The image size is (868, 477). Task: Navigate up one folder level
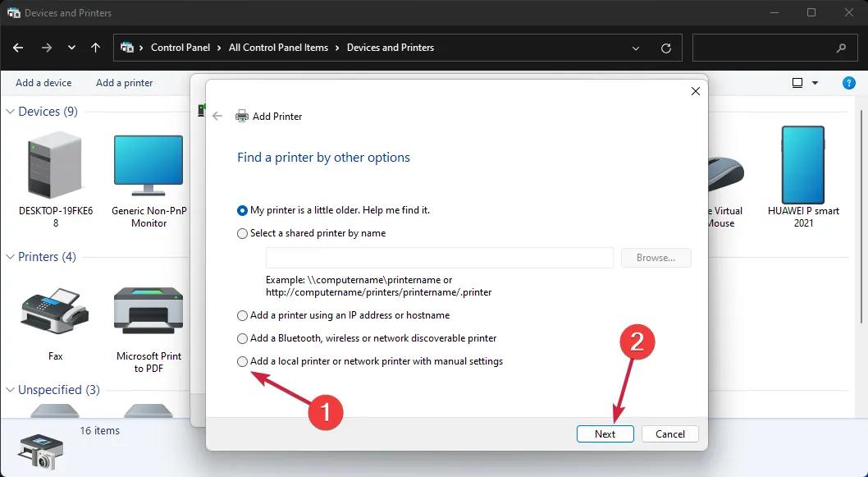[96, 48]
